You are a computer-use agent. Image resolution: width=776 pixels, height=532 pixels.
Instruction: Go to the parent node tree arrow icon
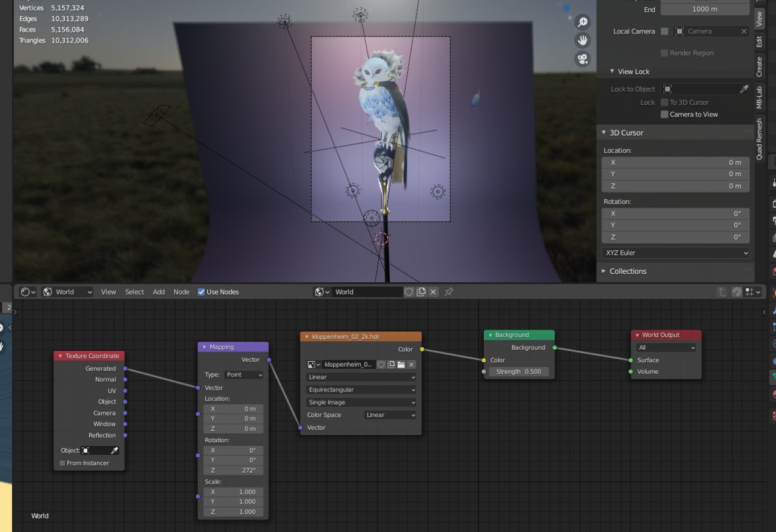(x=721, y=292)
